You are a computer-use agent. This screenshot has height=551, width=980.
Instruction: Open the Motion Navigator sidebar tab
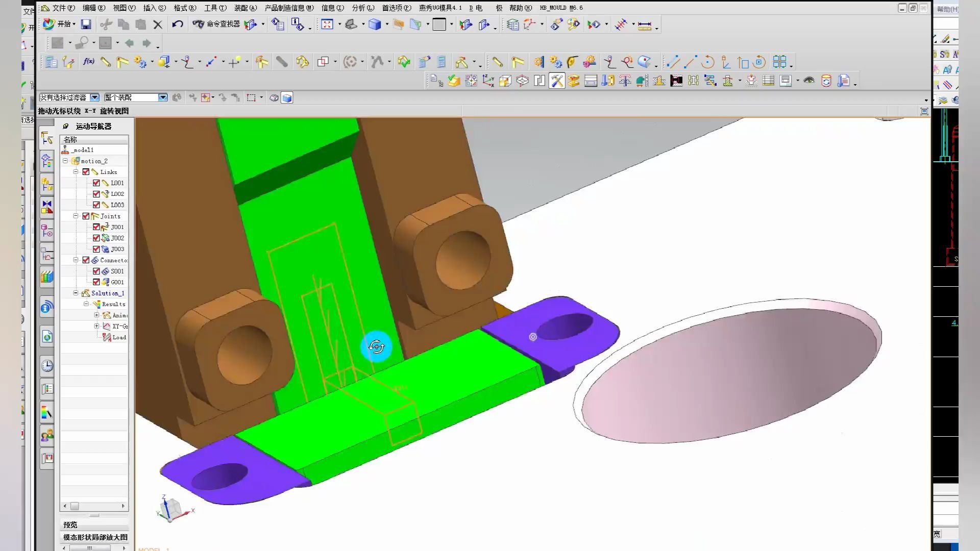(47, 139)
